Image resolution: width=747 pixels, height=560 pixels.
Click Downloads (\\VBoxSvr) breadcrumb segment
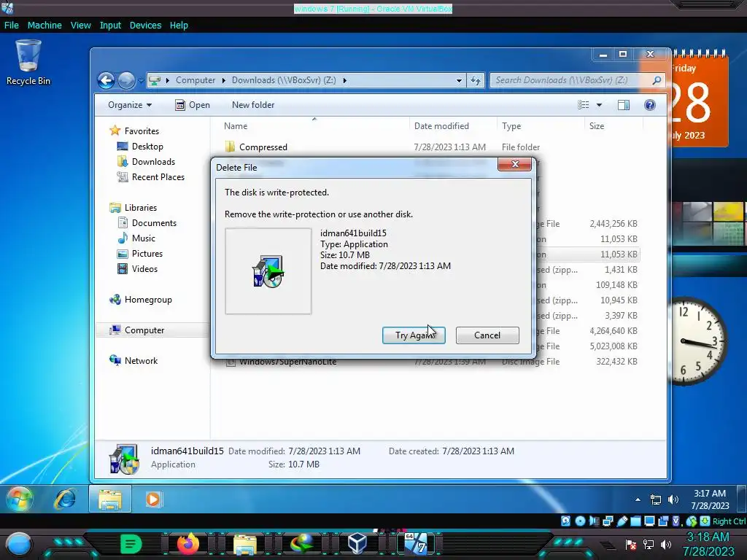[284, 80]
